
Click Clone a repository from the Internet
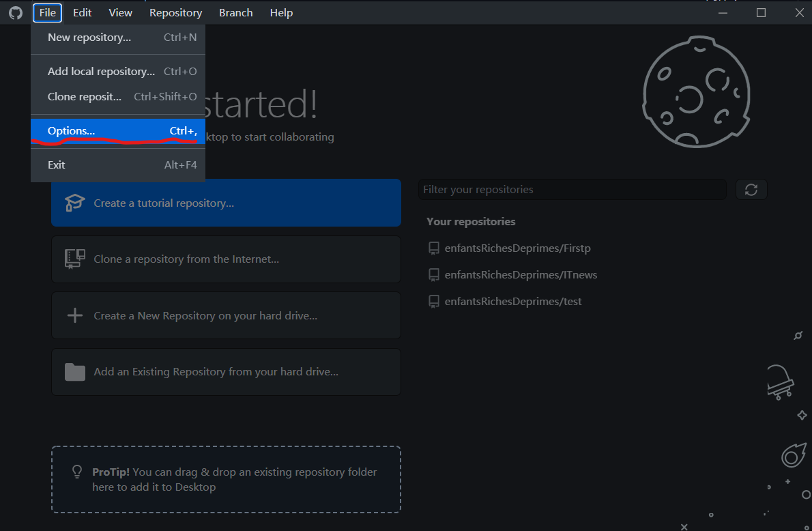(227, 259)
